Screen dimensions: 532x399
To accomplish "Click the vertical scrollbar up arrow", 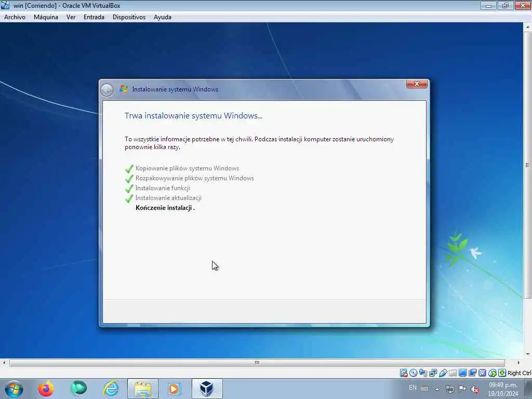I will pos(528,26).
